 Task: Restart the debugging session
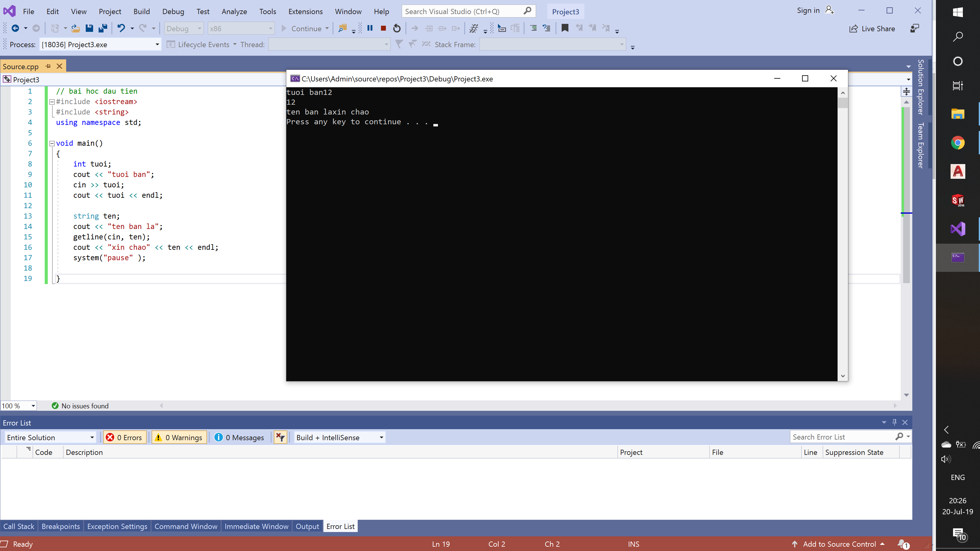397,28
